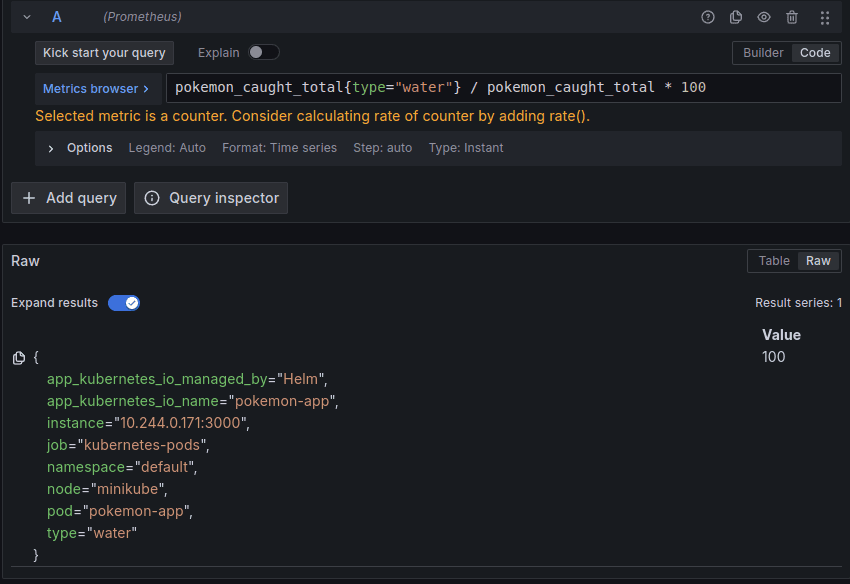Screen dimensions: 850x584
Task: Click the counter rate() warning message
Action: (312, 116)
